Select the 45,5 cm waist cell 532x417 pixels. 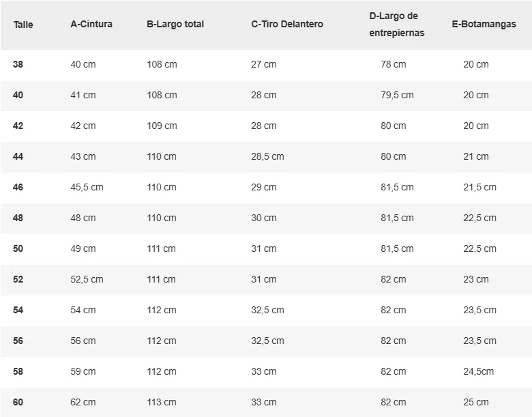click(x=87, y=188)
